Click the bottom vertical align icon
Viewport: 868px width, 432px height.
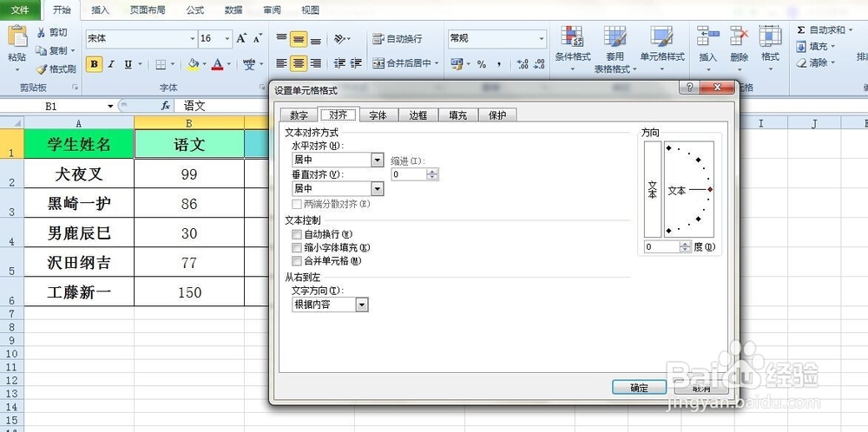pos(316,39)
